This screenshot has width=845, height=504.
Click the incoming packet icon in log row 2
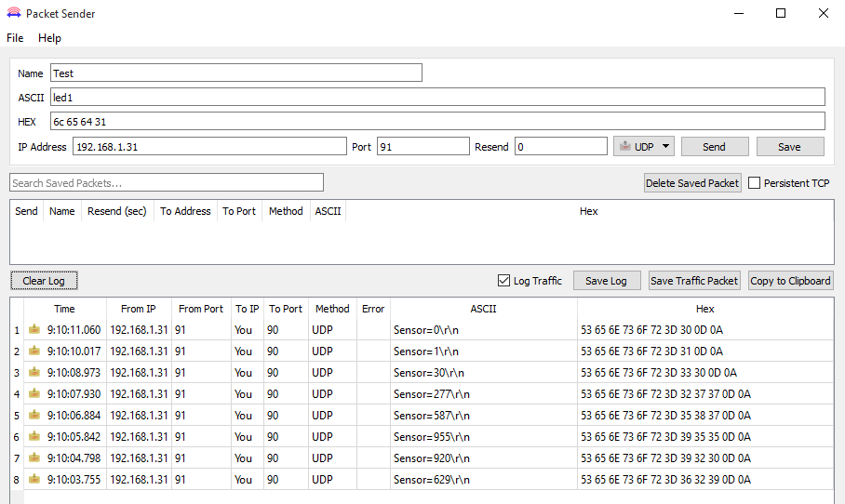[34, 351]
